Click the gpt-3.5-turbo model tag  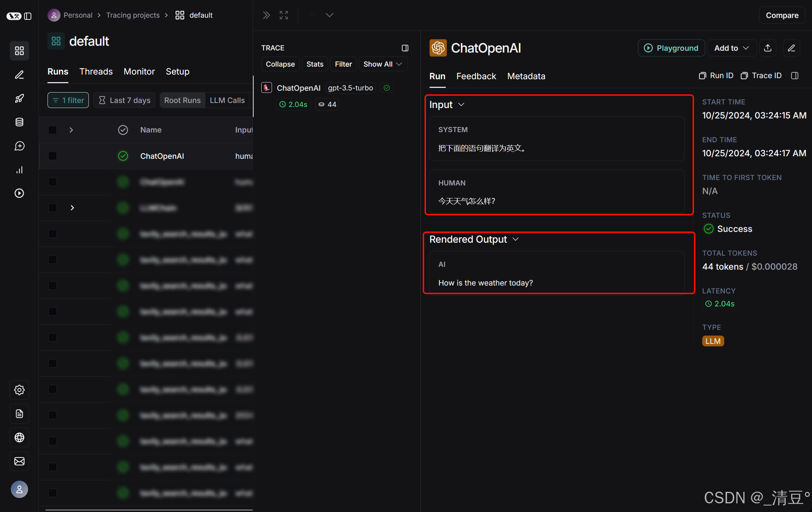pyautogui.click(x=350, y=88)
